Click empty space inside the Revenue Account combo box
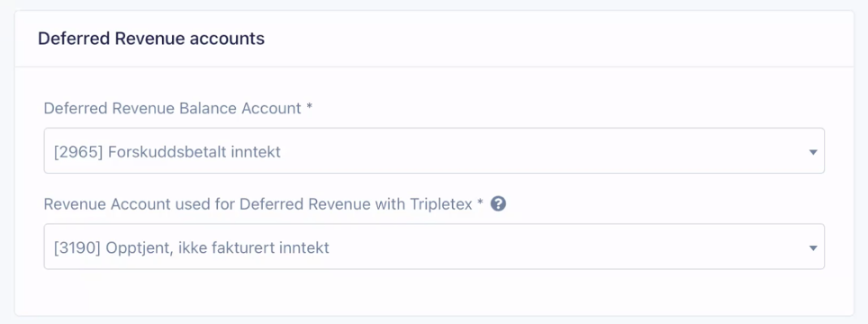868x324 pixels. tap(565, 247)
